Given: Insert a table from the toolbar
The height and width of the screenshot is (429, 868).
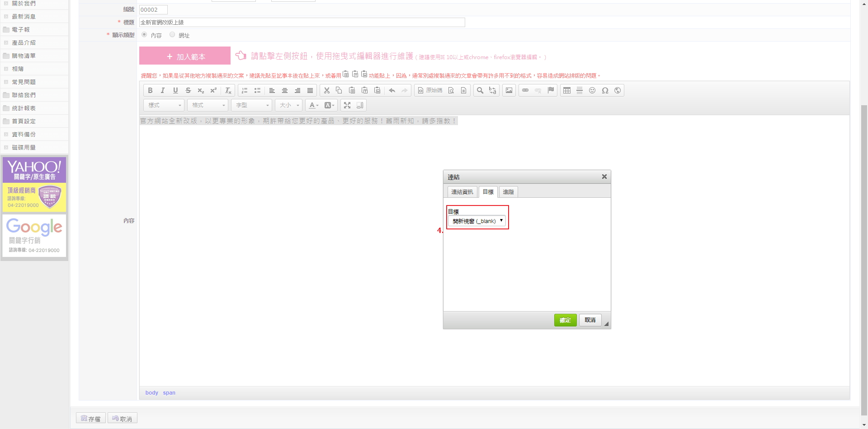Looking at the screenshot, I should coord(567,91).
